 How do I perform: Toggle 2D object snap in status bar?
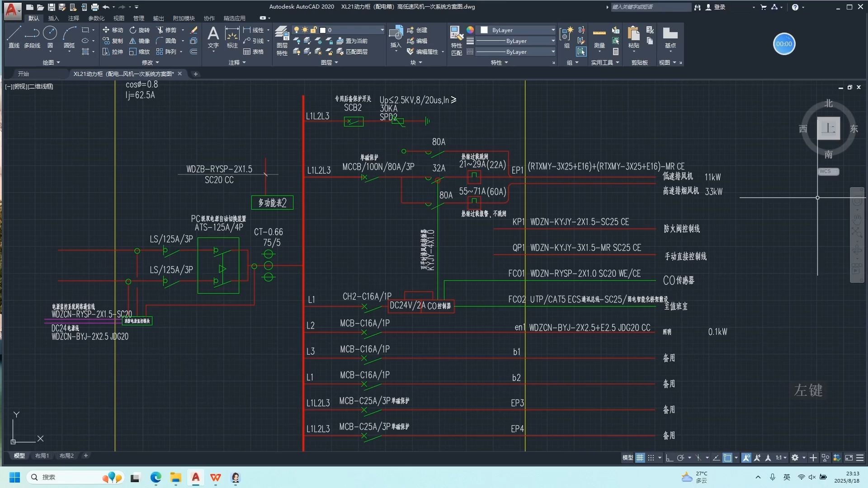(x=727, y=458)
